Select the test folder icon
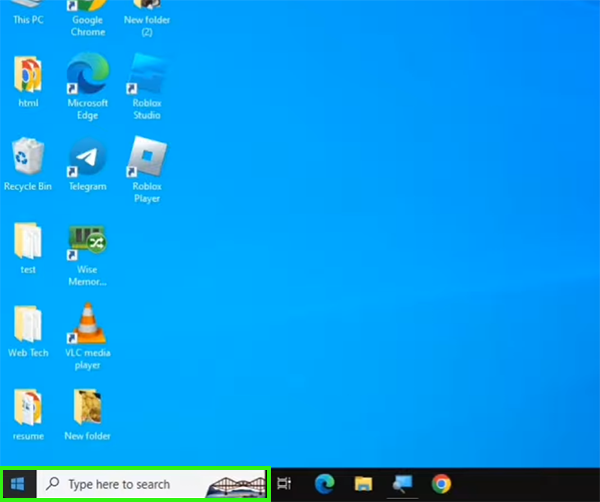600x502 pixels. (28, 248)
